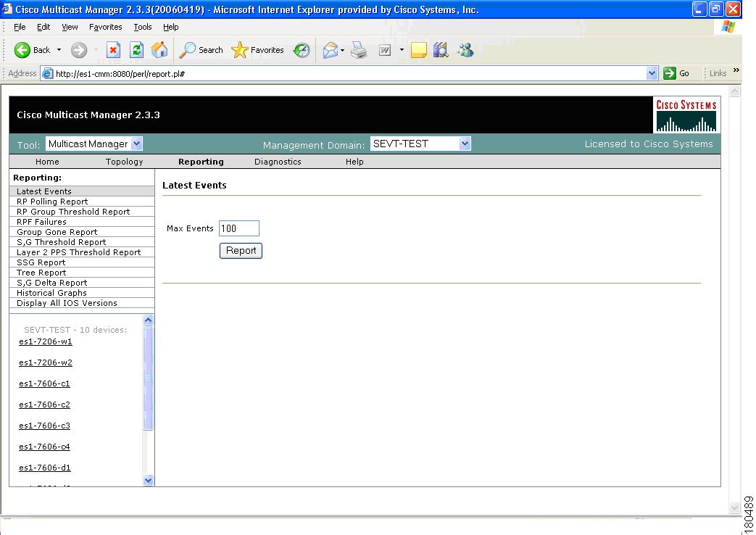Viewport: 756px width, 535px height.
Task: Open the browser Help menu
Action: click(170, 27)
